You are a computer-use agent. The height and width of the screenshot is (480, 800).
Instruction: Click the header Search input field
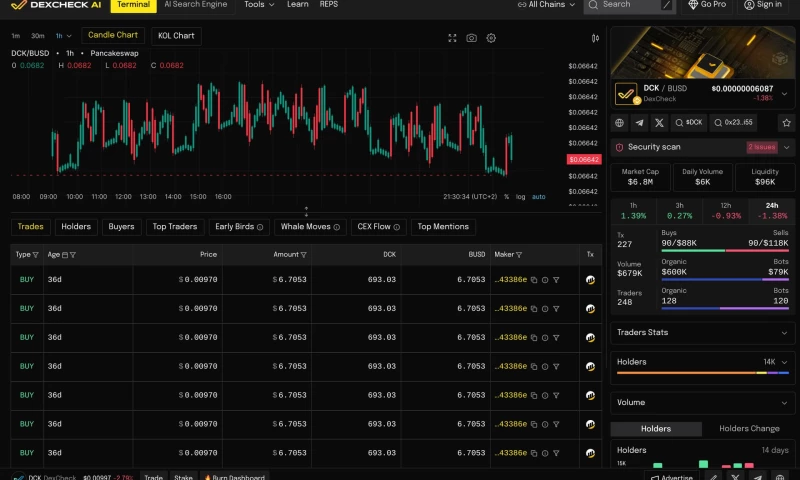(630, 5)
